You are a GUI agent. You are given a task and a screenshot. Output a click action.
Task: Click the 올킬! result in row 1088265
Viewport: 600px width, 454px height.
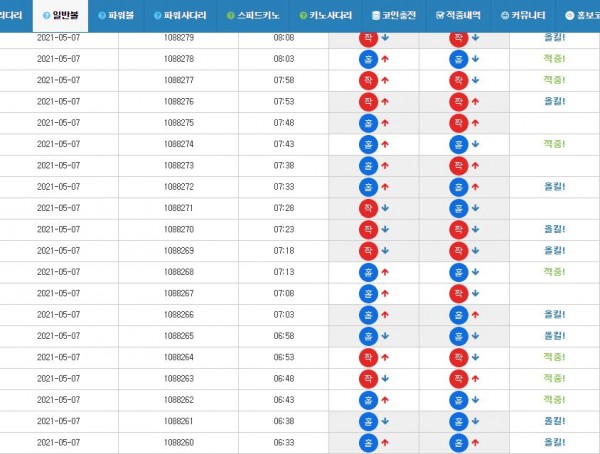tap(554, 336)
